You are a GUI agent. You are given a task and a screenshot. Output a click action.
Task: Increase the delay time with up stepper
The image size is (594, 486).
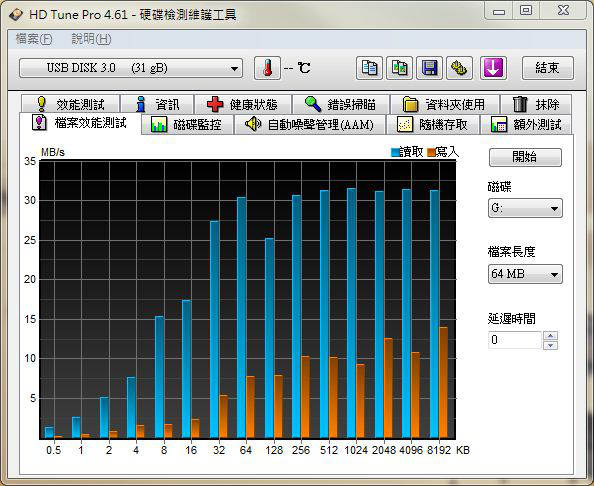pos(550,336)
